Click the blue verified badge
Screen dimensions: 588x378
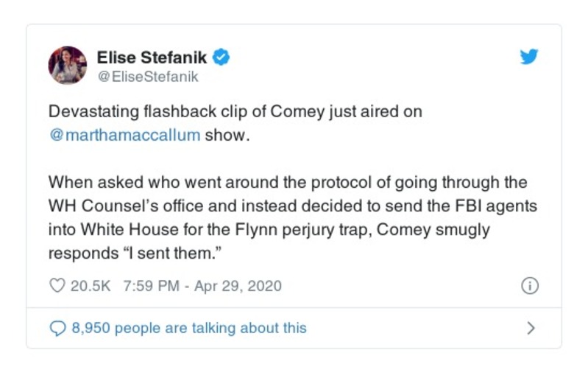(222, 57)
